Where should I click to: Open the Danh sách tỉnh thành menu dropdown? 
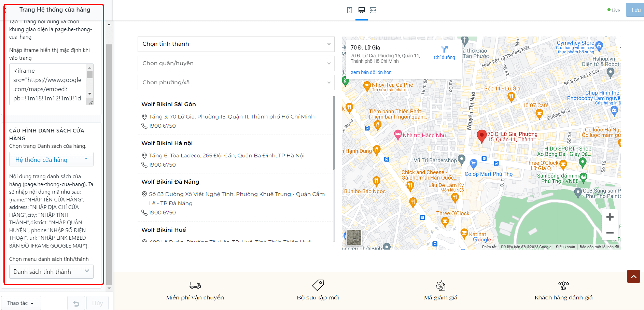51,272
